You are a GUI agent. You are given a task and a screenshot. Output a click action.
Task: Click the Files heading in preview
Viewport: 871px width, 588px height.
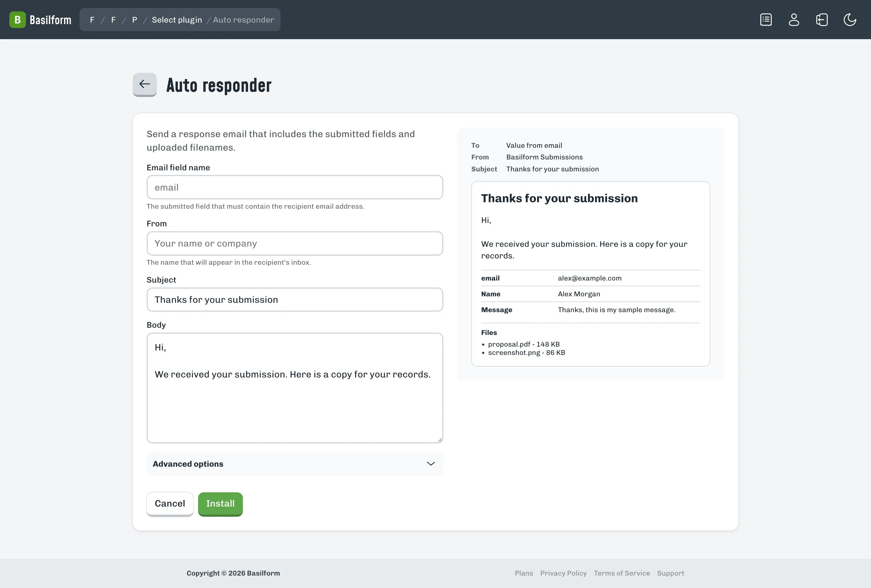(x=489, y=332)
